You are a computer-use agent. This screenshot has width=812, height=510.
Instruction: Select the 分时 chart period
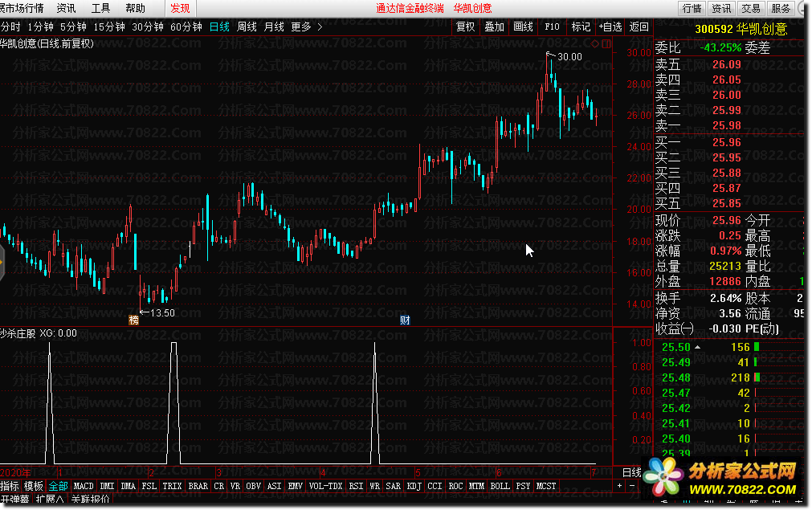point(10,27)
